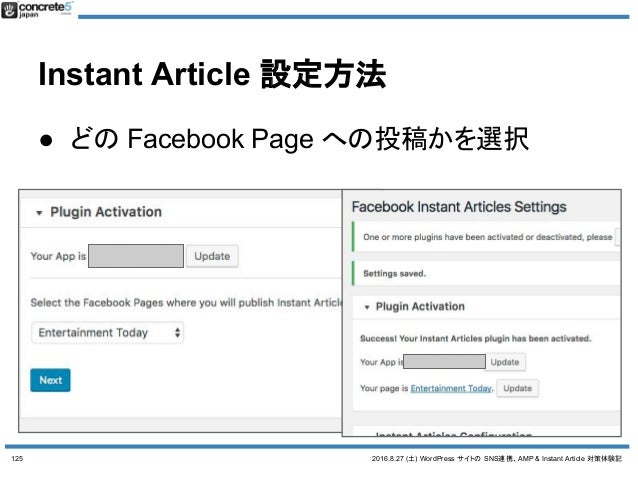This screenshot has width=638, height=479.
Task: Click the Facebook Page bullet text
Action: click(299, 139)
